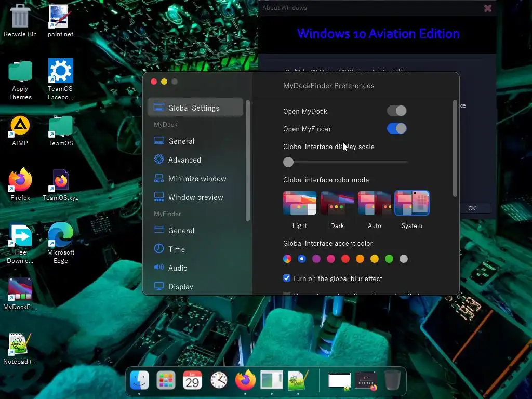The image size is (532, 399).
Task: Choose the Dark color mode
Action: (x=337, y=203)
